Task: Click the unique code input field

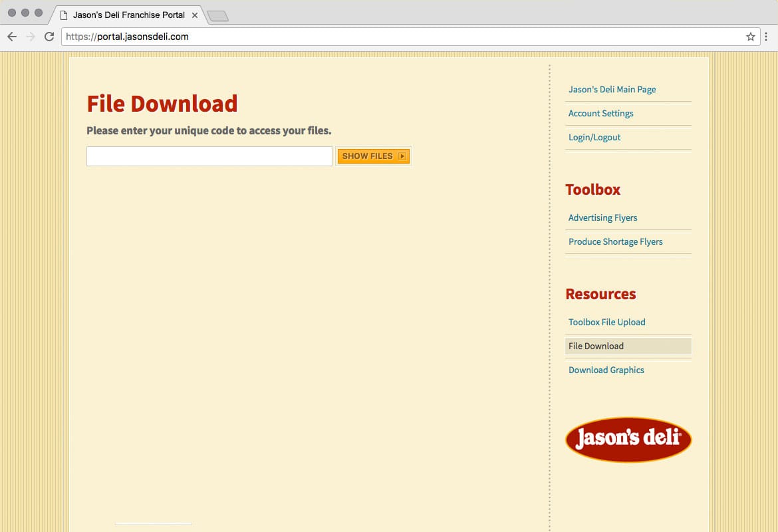Action: tap(209, 156)
